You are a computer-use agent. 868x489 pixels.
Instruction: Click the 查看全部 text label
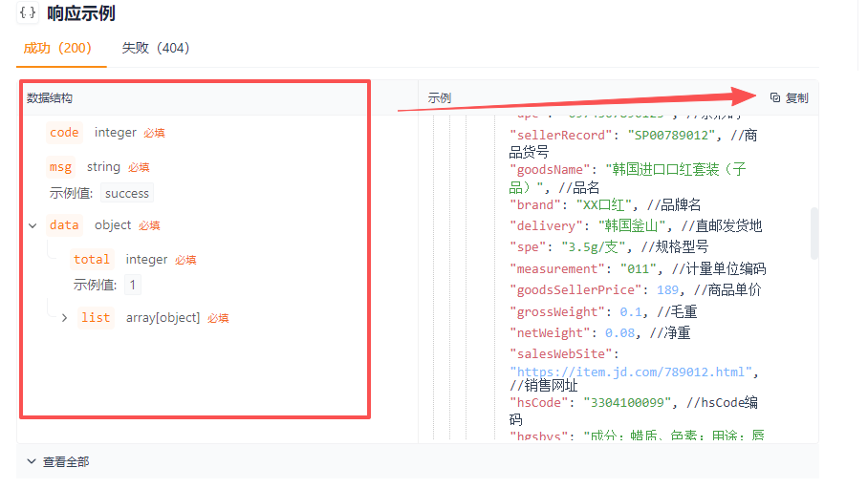(66, 461)
